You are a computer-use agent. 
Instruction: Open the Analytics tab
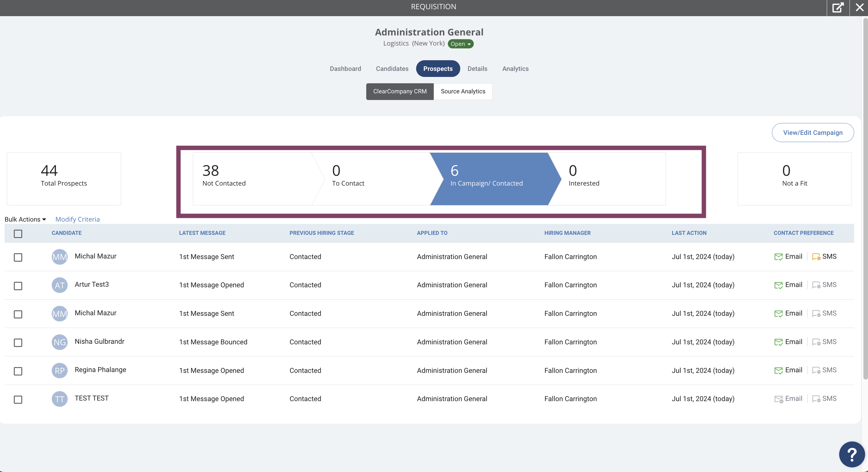pos(515,69)
